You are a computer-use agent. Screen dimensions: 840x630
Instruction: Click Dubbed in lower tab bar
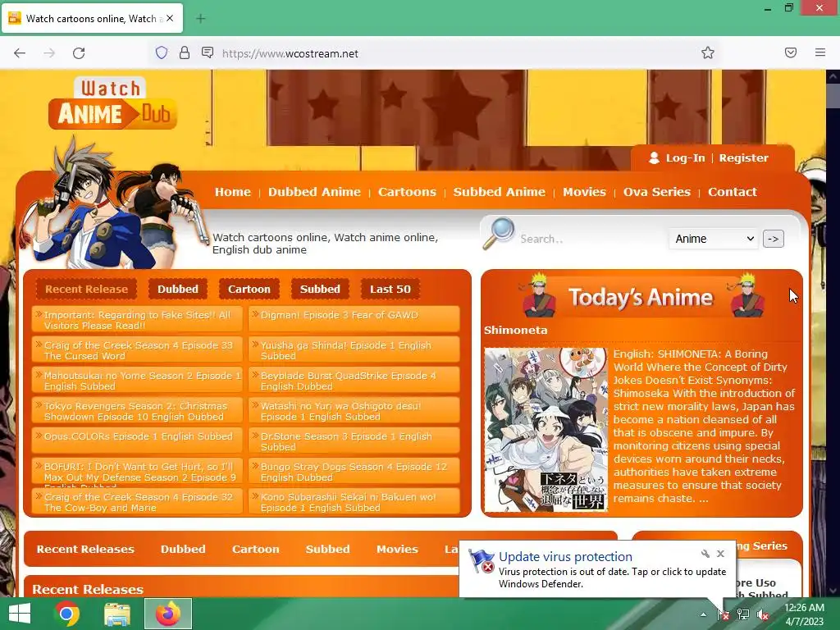(183, 549)
